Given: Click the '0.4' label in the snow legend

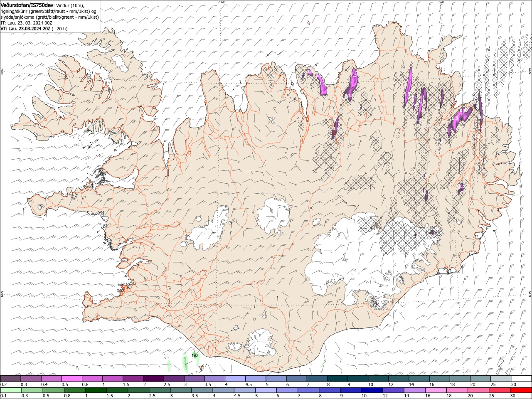Looking at the screenshot, I should click(44, 384).
